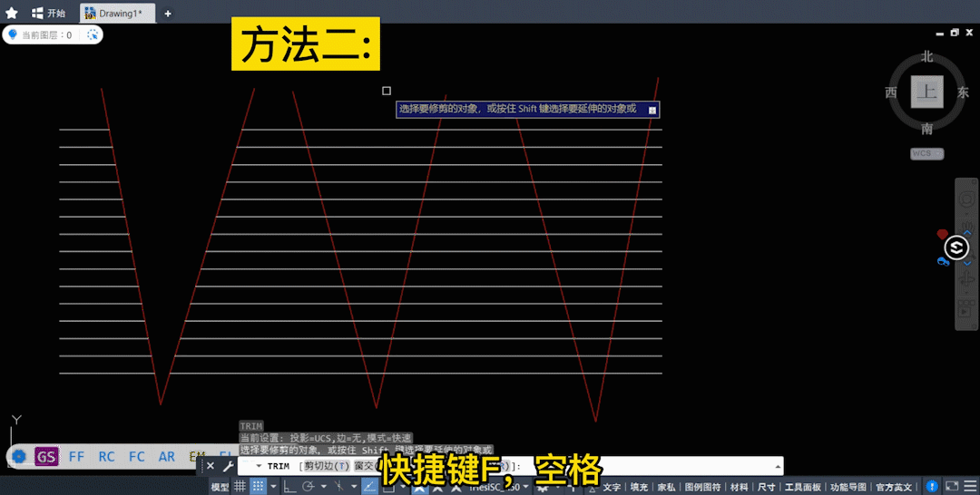Toggle snap mode dotted grid icon

[x=258, y=486]
